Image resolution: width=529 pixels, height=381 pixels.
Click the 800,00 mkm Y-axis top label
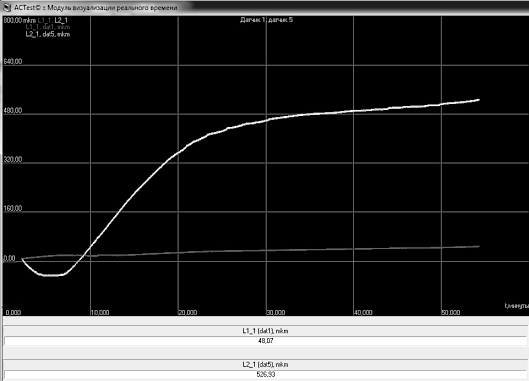coord(20,20)
